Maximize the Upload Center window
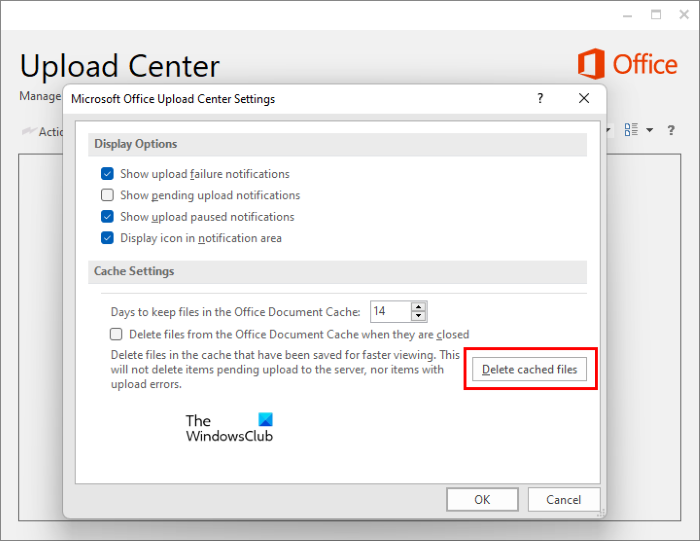Screen dimensions: 700x541 (656, 15)
